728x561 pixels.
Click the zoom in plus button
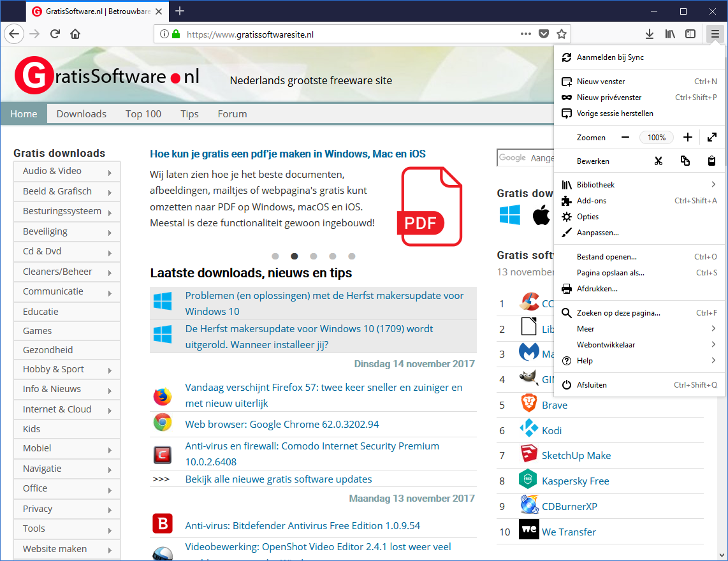(687, 137)
